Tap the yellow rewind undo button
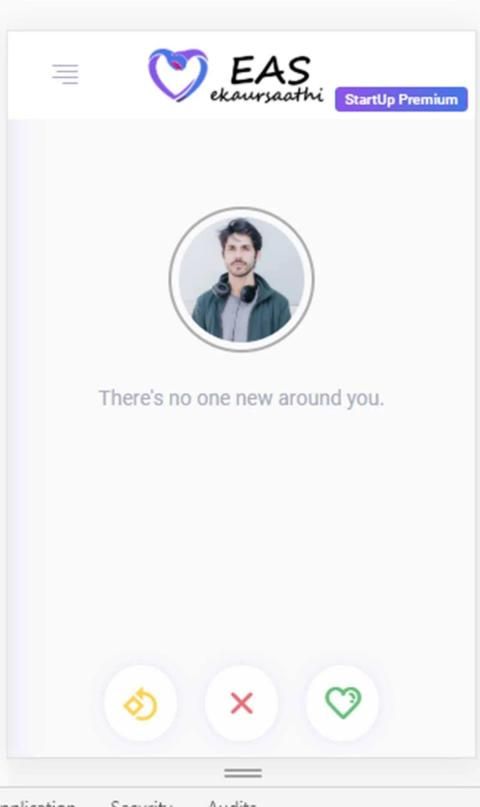Screen dimensions: 480x807 tap(140, 703)
